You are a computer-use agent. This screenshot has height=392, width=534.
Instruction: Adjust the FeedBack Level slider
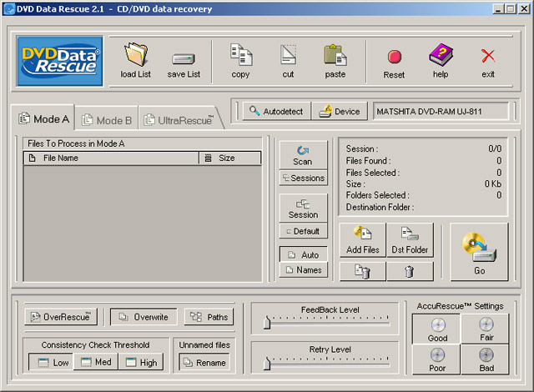(x=267, y=323)
